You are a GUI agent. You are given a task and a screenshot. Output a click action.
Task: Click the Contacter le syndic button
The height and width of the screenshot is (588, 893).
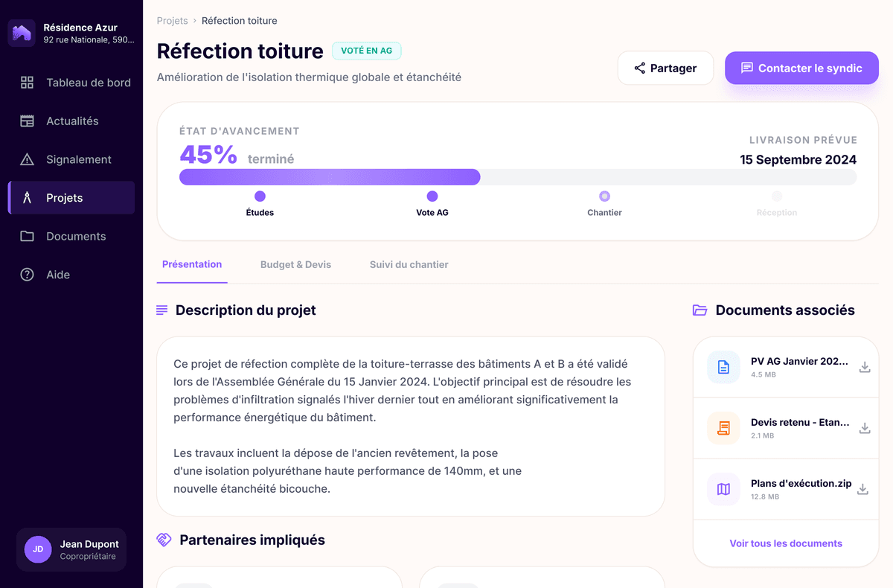pyautogui.click(x=801, y=68)
